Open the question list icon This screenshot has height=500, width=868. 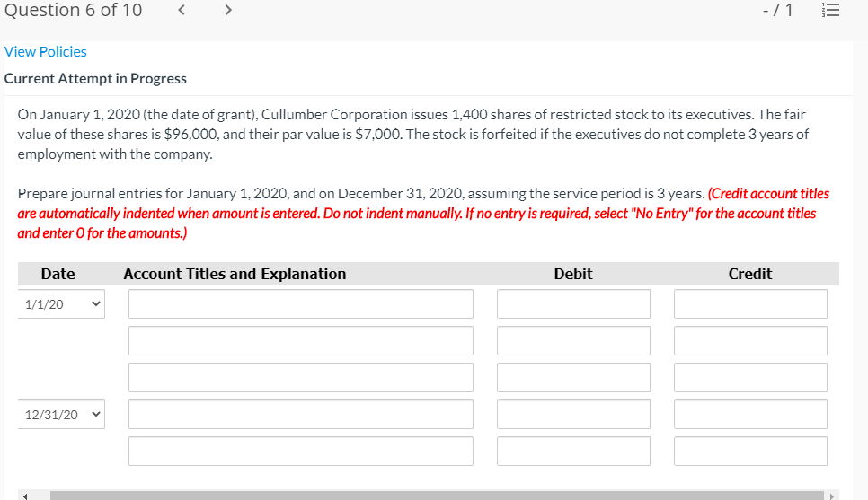pos(830,10)
